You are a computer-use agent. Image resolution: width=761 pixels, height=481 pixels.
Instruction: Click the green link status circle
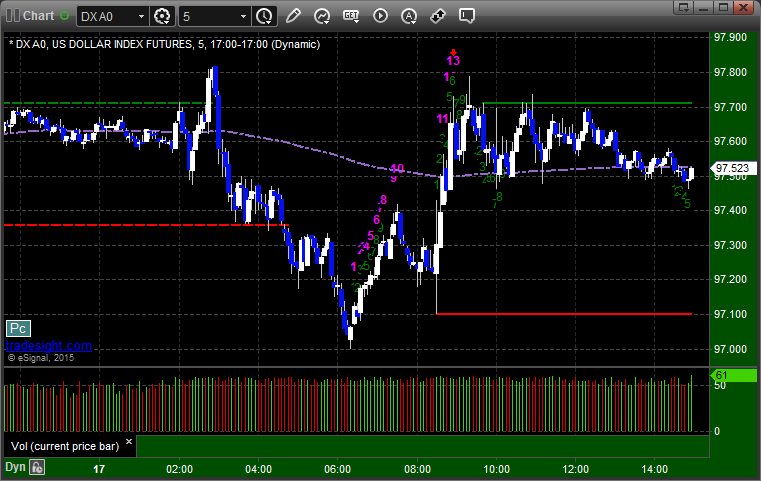64,16
